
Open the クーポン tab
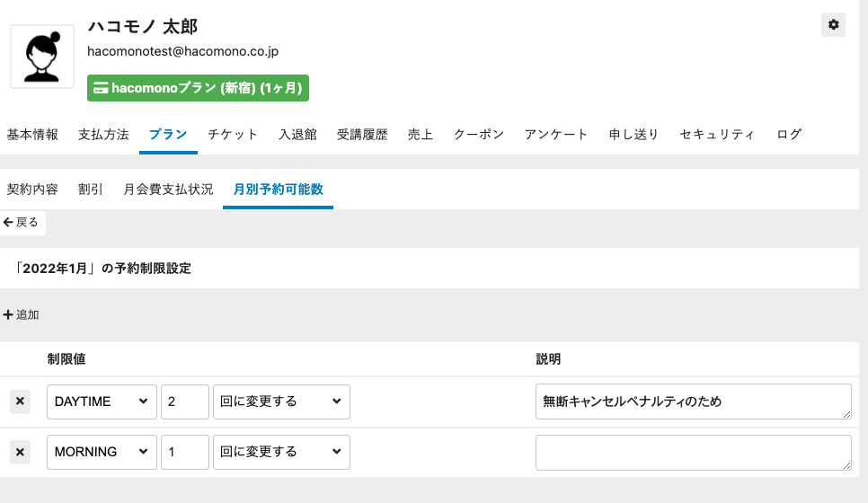click(x=478, y=135)
